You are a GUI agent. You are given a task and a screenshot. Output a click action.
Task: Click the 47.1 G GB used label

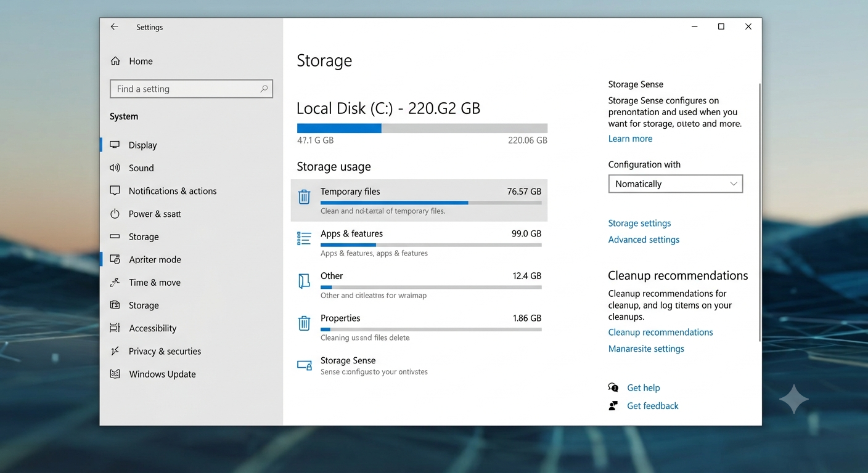pos(315,140)
